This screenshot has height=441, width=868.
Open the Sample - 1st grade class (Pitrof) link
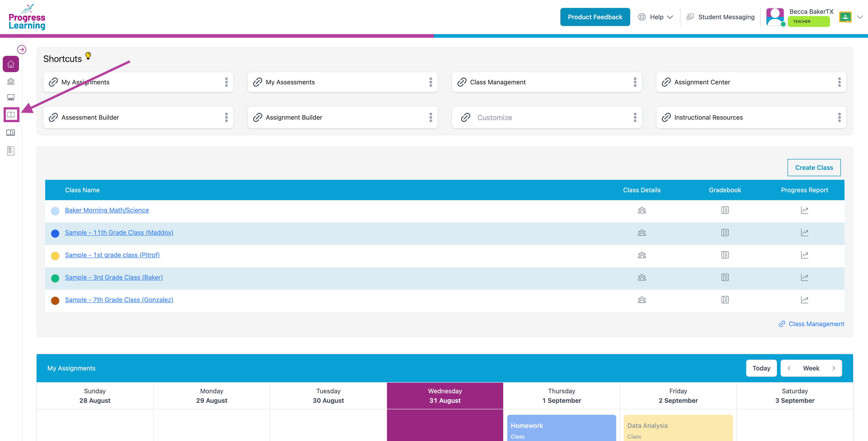click(112, 255)
